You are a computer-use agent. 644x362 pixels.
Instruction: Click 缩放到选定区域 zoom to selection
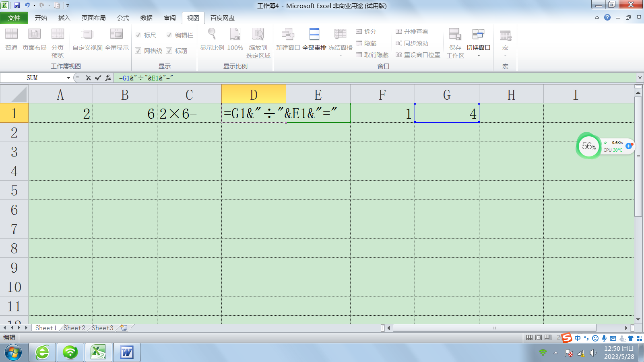point(258,43)
